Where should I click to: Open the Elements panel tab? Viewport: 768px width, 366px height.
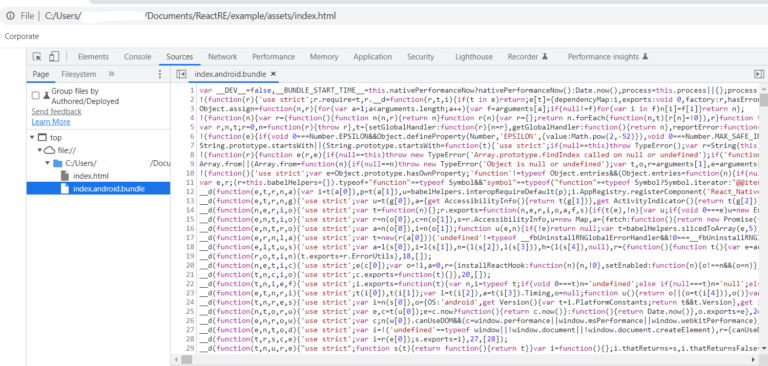tap(93, 57)
